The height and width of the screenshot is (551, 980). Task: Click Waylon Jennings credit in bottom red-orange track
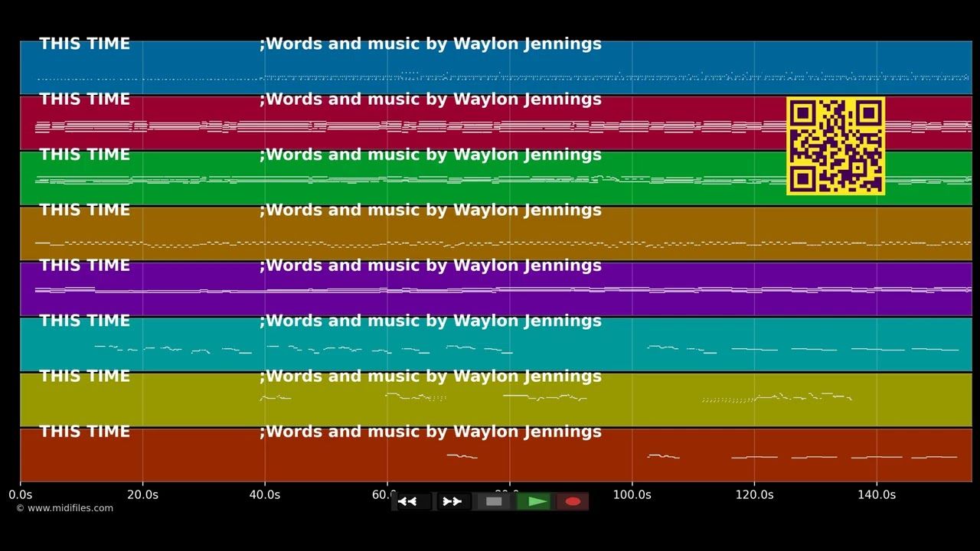coord(430,432)
